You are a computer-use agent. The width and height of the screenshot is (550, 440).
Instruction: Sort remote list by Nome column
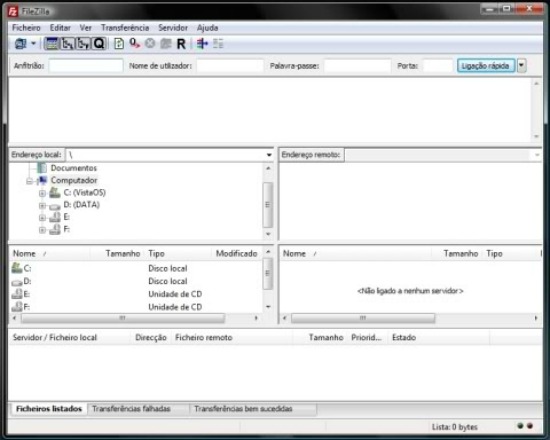tap(356, 253)
